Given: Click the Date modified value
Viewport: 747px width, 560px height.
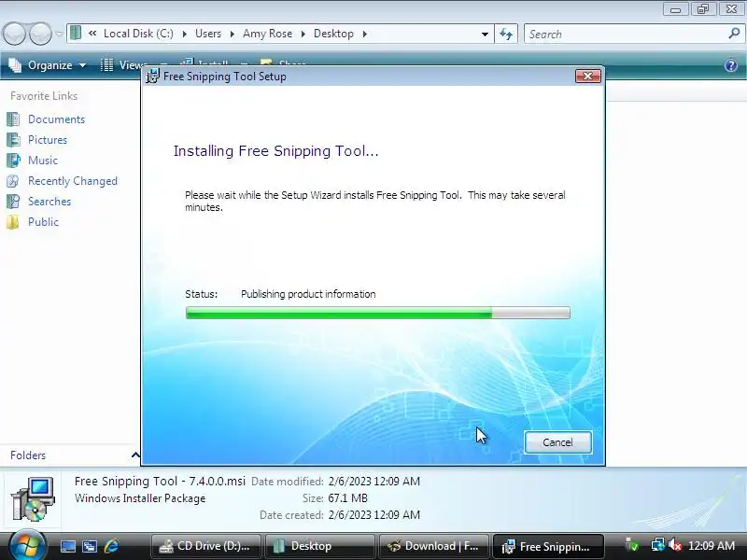Looking at the screenshot, I should tap(374, 482).
